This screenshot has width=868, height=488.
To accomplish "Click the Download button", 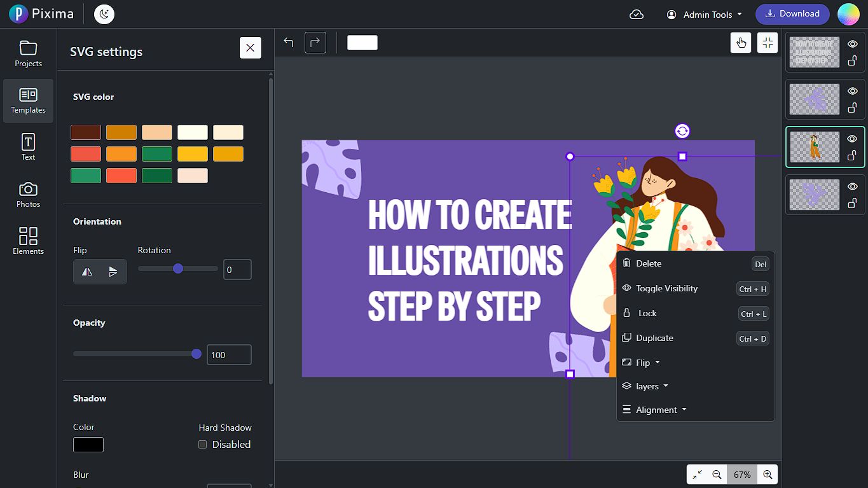I will (792, 14).
